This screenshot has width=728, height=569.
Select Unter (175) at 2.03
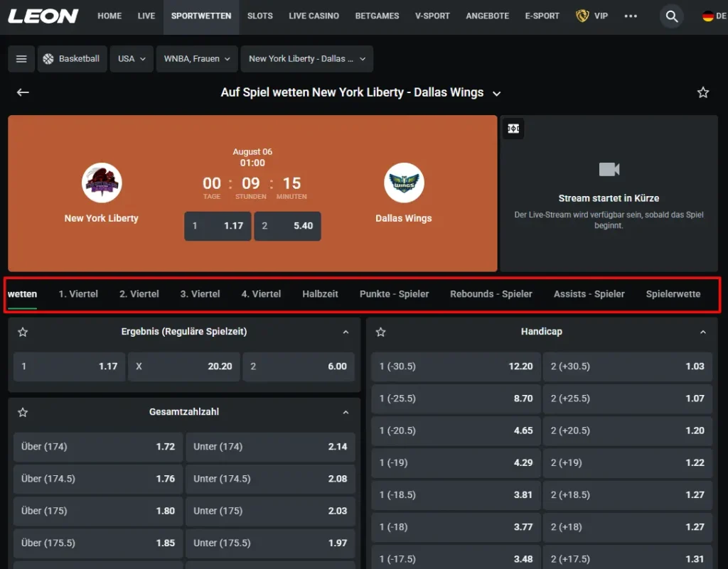pyautogui.click(x=270, y=511)
